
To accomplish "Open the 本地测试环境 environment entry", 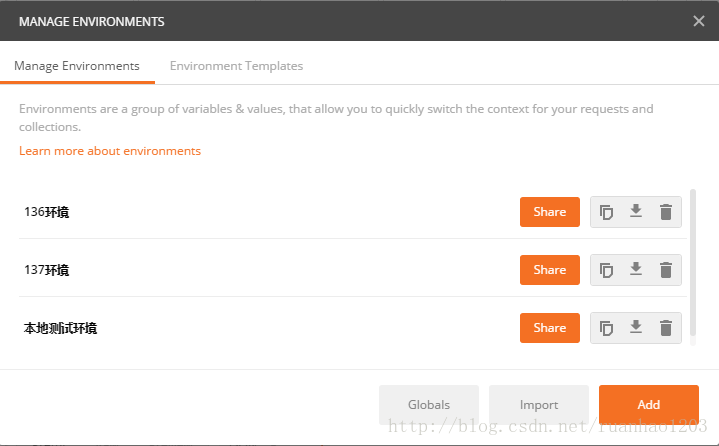I will (x=60, y=328).
